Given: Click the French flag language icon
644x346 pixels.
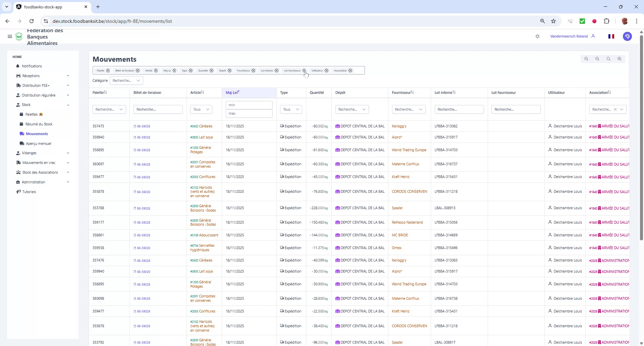Looking at the screenshot, I should click(x=611, y=36).
